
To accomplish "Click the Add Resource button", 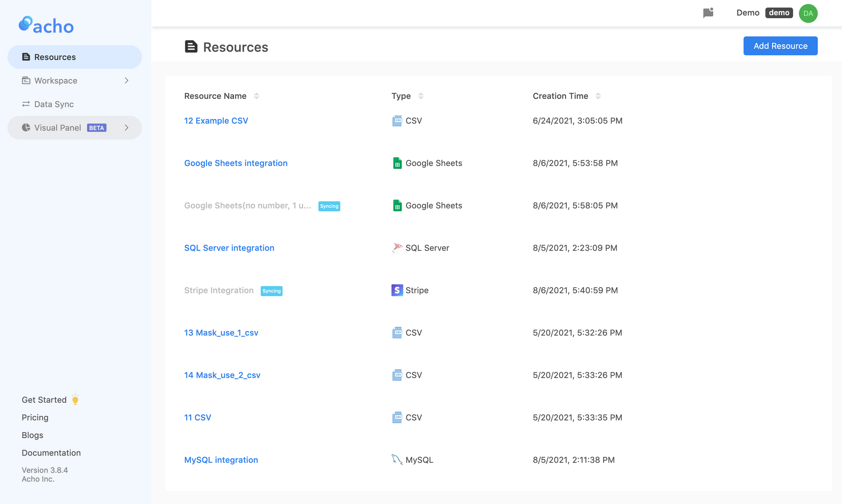I will click(x=781, y=46).
